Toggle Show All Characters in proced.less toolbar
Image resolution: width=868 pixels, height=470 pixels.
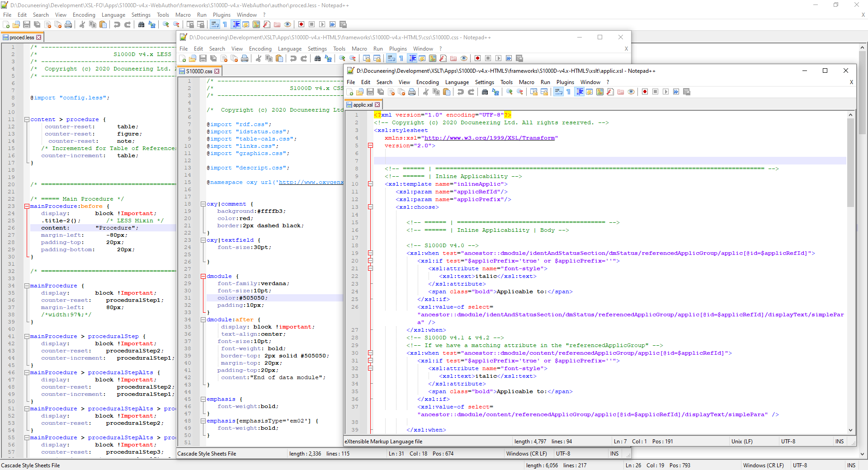225,24
